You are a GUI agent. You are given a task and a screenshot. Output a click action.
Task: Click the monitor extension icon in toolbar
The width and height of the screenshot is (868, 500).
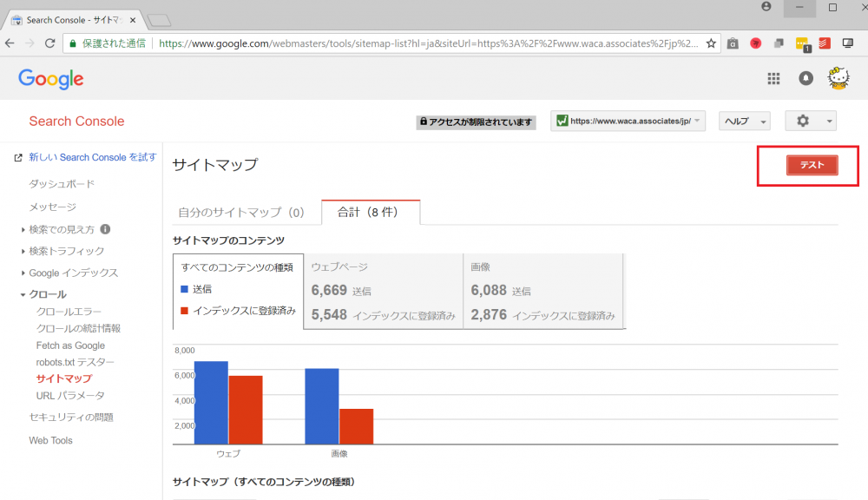(x=847, y=43)
